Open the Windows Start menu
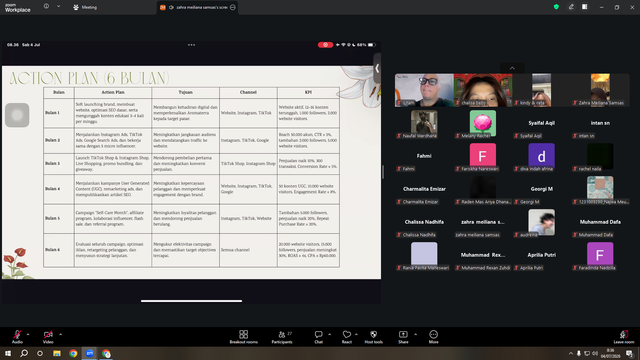The height and width of the screenshot is (360, 640). click(8, 353)
